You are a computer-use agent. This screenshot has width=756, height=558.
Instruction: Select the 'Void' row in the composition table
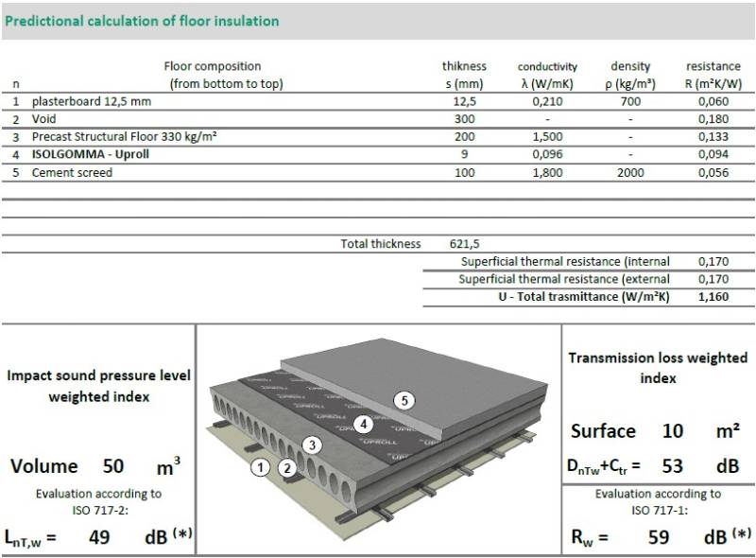coord(47,118)
